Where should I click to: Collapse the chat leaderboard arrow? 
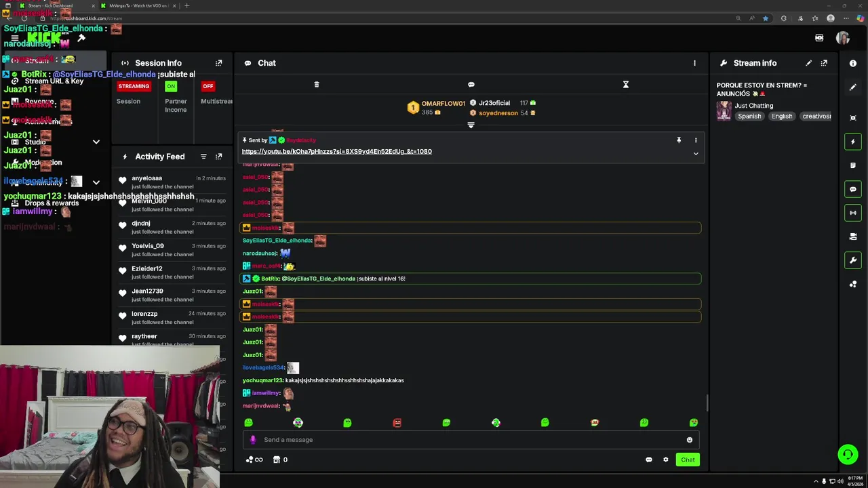point(471,125)
